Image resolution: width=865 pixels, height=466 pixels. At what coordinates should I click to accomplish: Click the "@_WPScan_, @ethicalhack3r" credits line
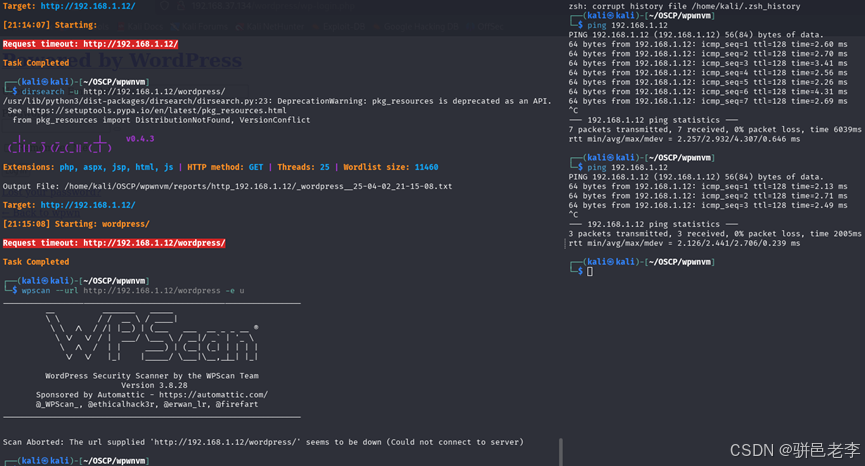[x=147, y=404]
